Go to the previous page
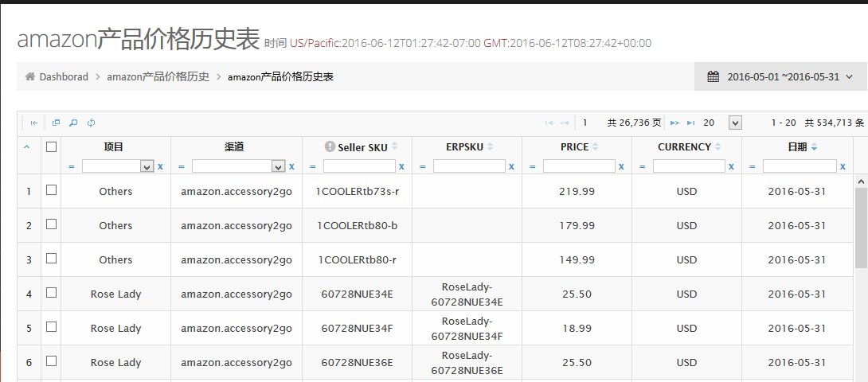This screenshot has height=382, width=868. (564, 123)
